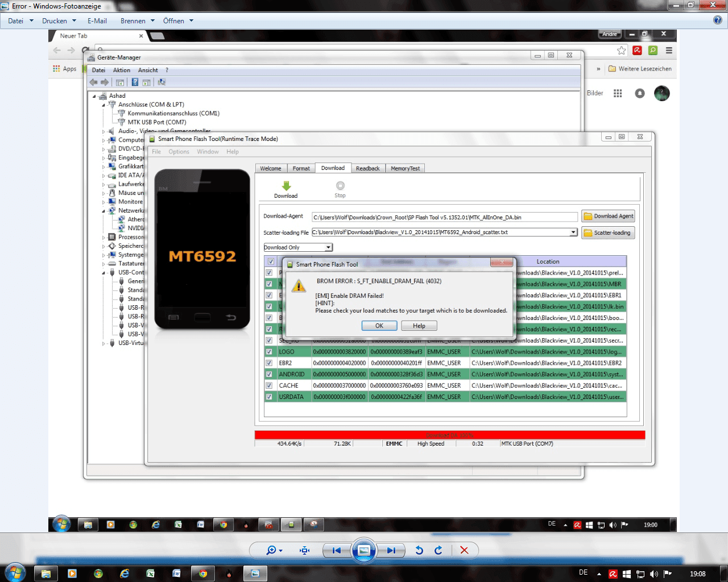Open the Drucken menu
The width and height of the screenshot is (728, 582).
tap(59, 21)
